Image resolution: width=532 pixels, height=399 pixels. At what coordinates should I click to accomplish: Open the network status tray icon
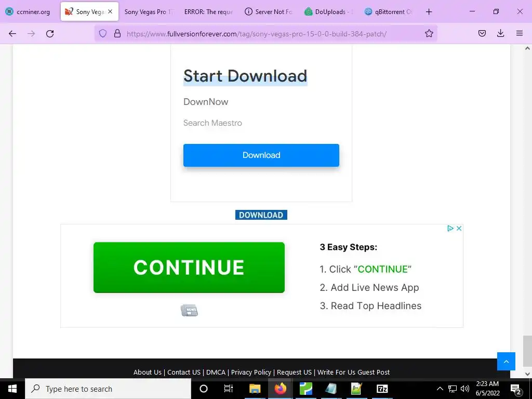pyautogui.click(x=453, y=389)
